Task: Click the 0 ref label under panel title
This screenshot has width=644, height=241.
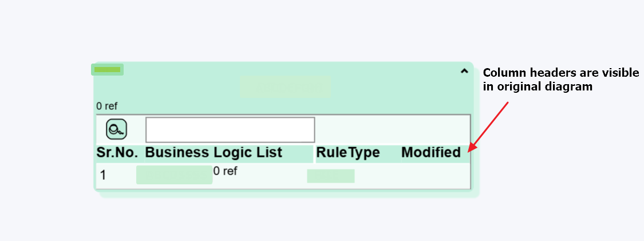Action: point(106,106)
